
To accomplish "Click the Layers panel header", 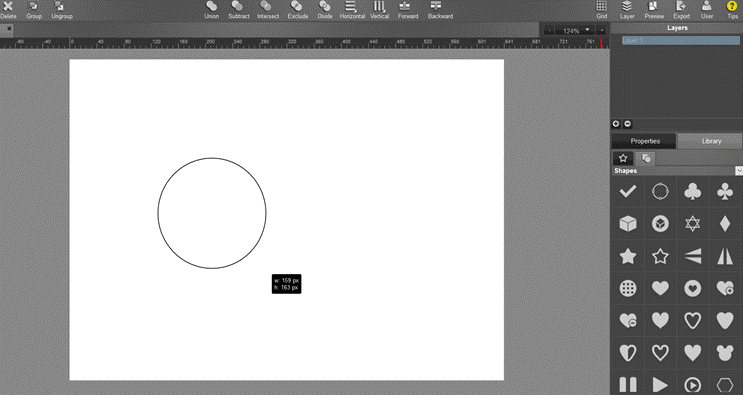I will point(677,28).
